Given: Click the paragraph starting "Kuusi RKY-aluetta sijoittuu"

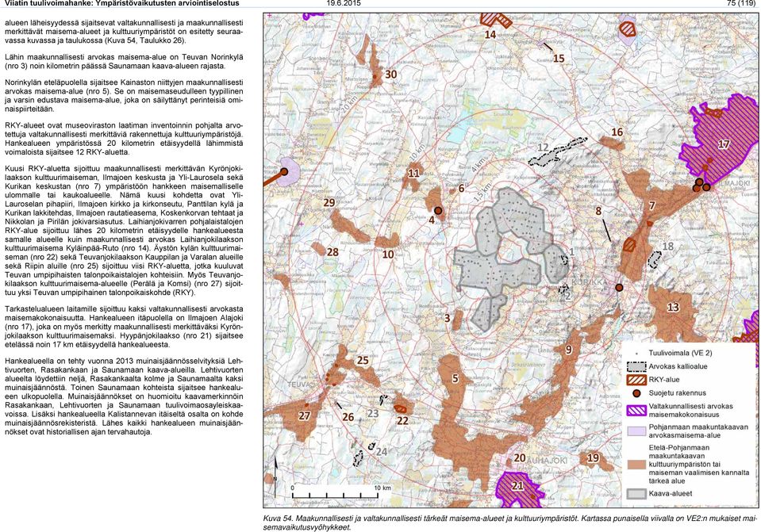Looking at the screenshot, I should (x=124, y=231).
